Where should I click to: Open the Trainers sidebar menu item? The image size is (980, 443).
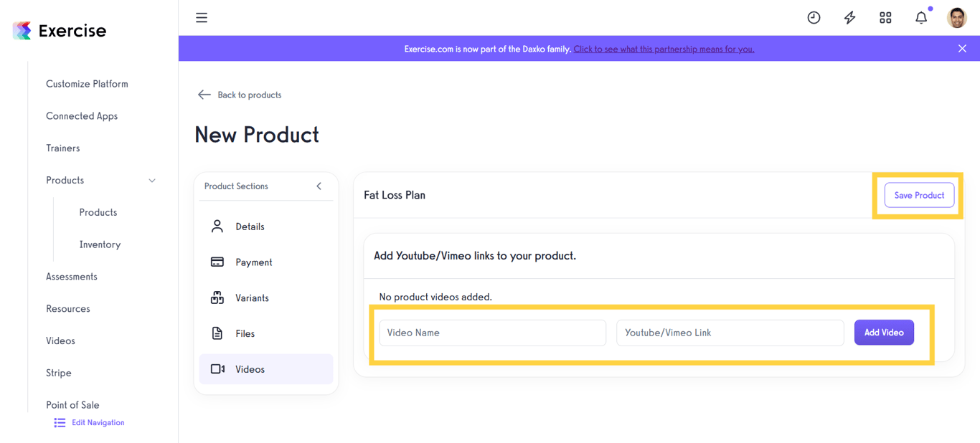point(62,148)
